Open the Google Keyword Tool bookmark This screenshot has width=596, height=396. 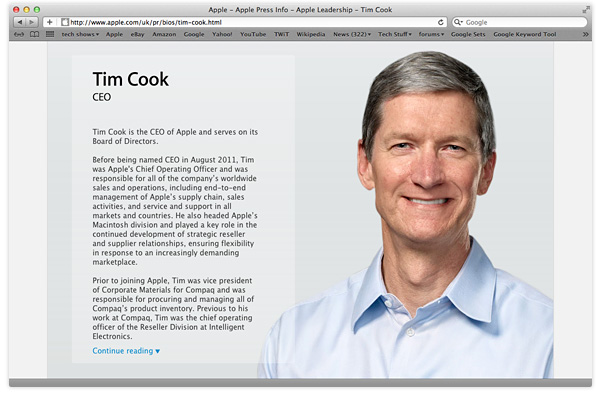pyautogui.click(x=525, y=34)
